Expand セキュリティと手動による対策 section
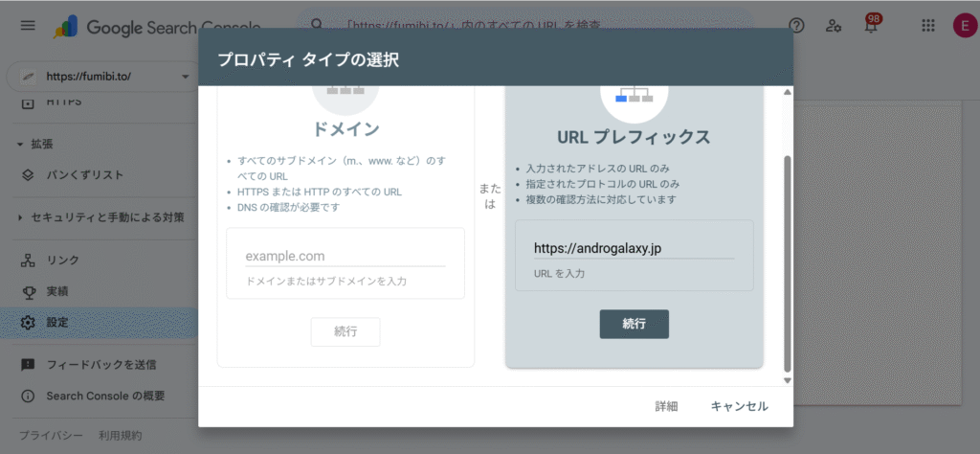The height and width of the screenshot is (454, 980). [100, 217]
